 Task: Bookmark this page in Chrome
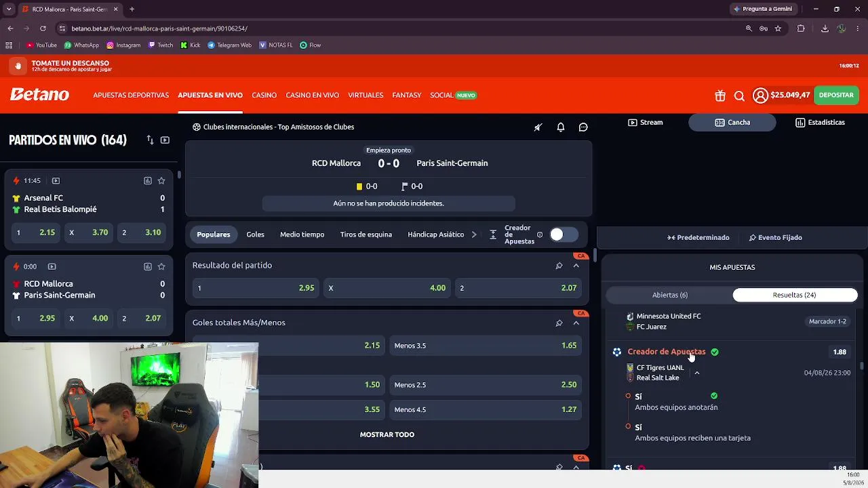tap(778, 28)
